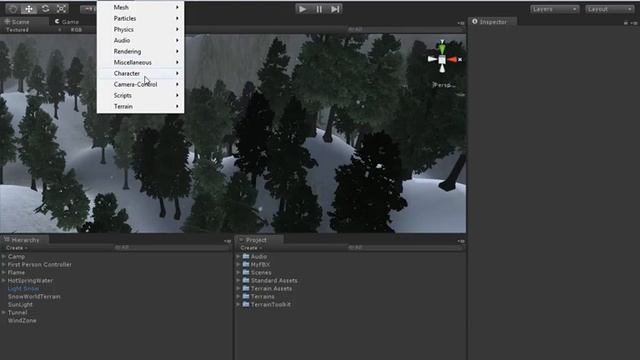
Task: Click the Terrains folder icon
Action: [x=246, y=296]
